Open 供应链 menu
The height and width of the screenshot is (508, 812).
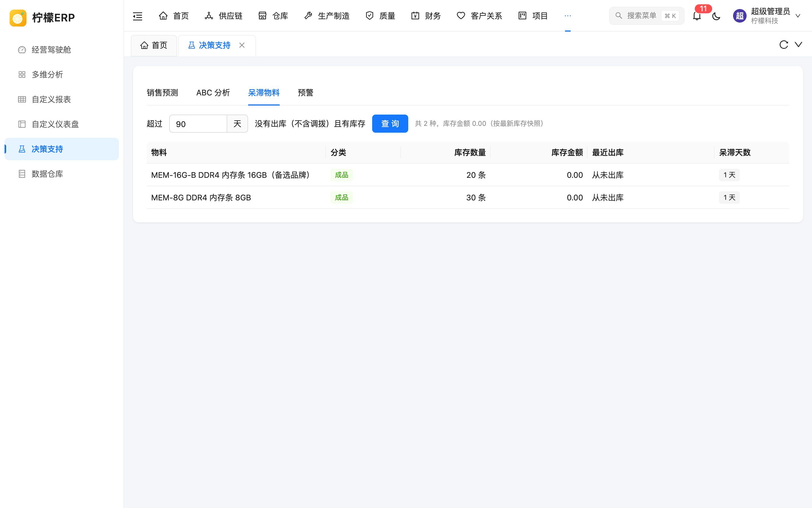(224, 16)
